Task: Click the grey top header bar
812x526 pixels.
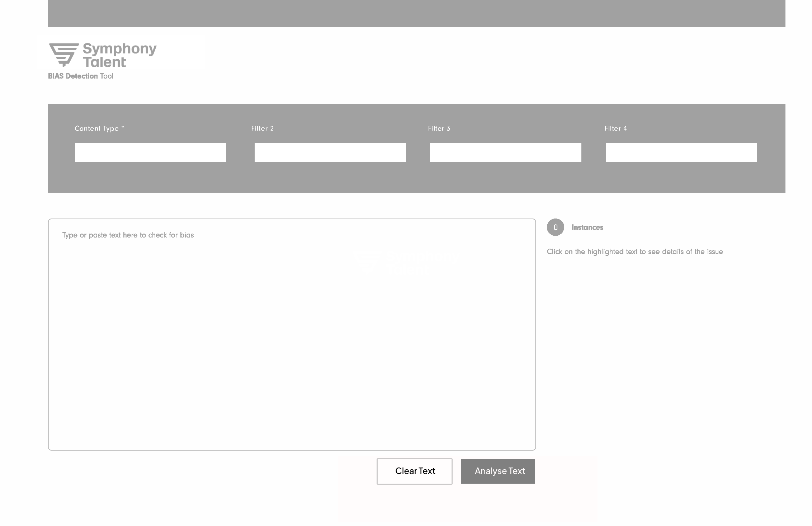Action: click(x=416, y=14)
